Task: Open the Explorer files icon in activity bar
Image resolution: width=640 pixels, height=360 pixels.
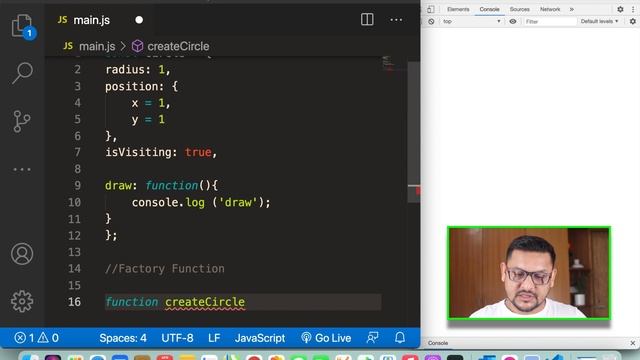Action: coord(22,27)
